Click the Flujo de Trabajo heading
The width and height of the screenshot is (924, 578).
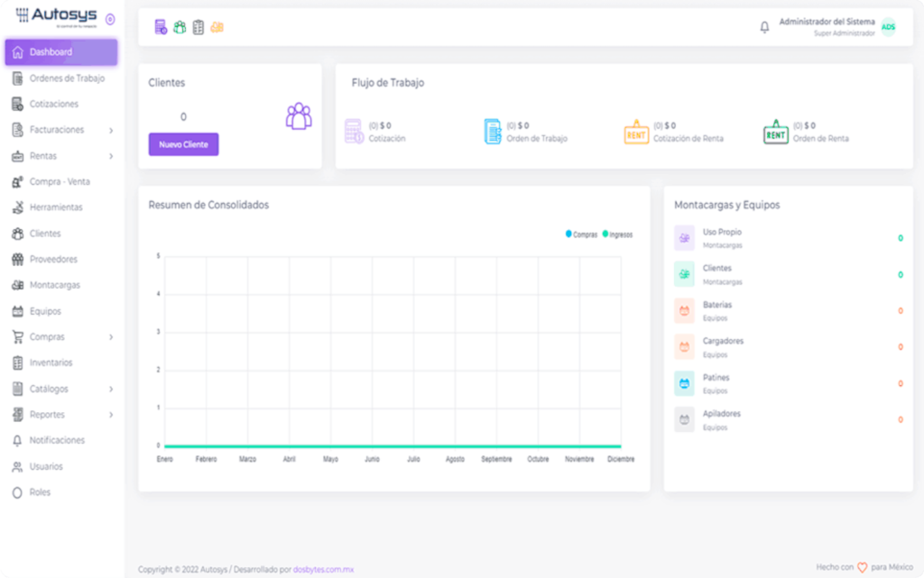click(x=388, y=82)
